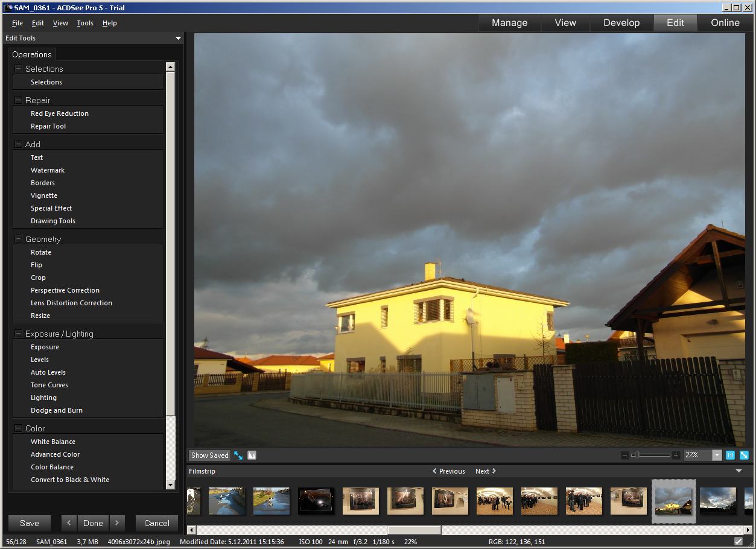Open the Tools menu
Image resolution: width=756 pixels, height=549 pixels.
click(85, 23)
